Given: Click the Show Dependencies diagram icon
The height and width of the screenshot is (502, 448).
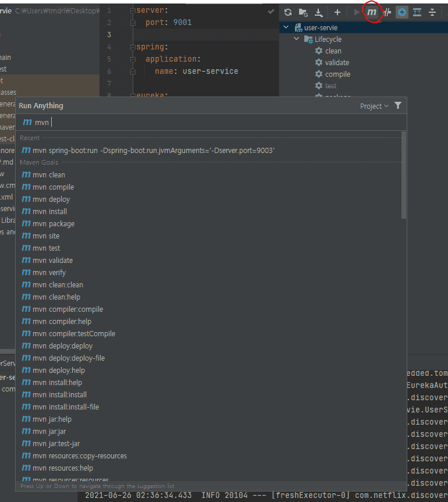Looking at the screenshot, I should point(417,12).
